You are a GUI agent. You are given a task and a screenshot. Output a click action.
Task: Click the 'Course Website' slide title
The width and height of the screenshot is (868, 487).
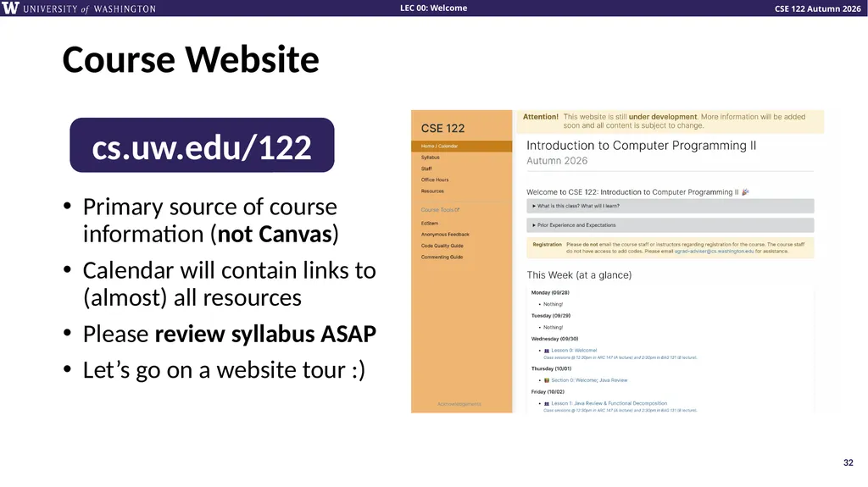191,59
